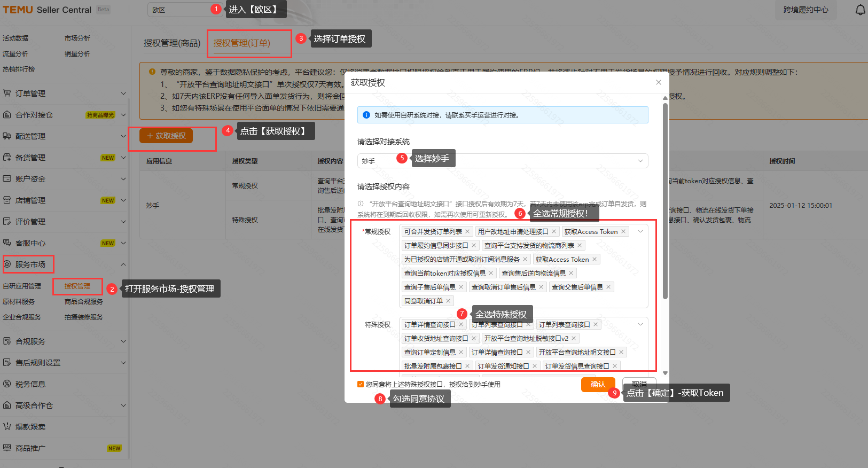The image size is (868, 468).
Task: Remove the 查询当前token对应授权信息 tag
Action: [x=491, y=273]
